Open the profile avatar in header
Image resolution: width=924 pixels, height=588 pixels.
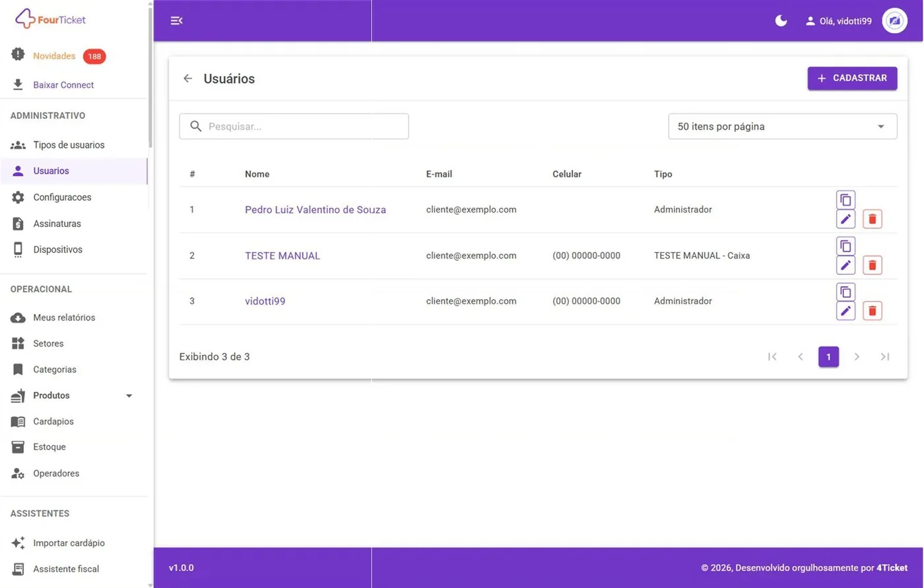click(894, 20)
